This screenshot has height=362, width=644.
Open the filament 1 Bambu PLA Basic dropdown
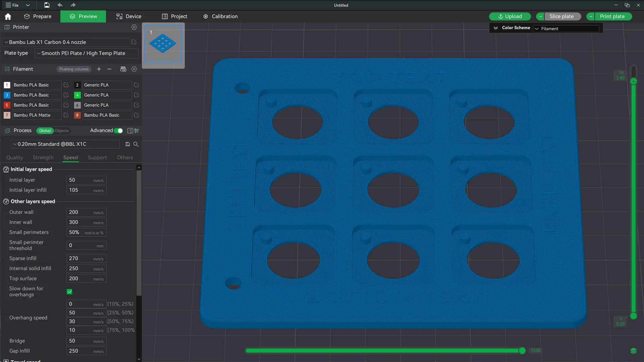tap(37, 85)
